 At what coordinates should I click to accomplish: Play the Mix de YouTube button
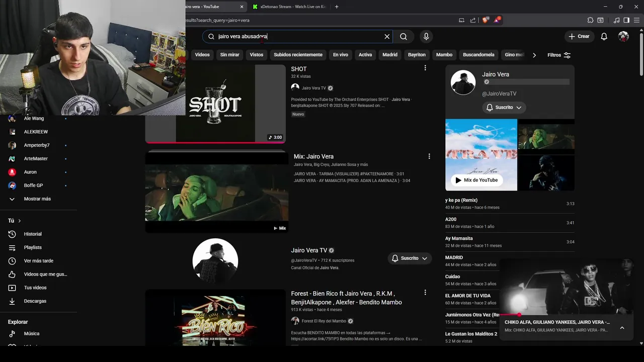click(x=476, y=180)
